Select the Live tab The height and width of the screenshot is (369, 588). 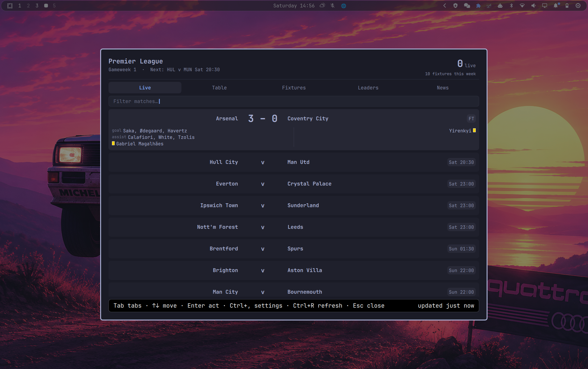(145, 88)
